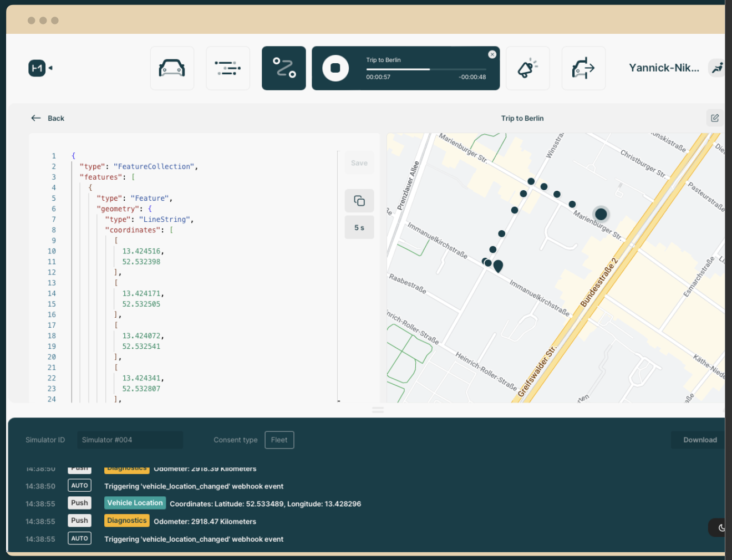Click the destination pin on the map
This screenshot has height=560, width=732.
[x=498, y=266]
